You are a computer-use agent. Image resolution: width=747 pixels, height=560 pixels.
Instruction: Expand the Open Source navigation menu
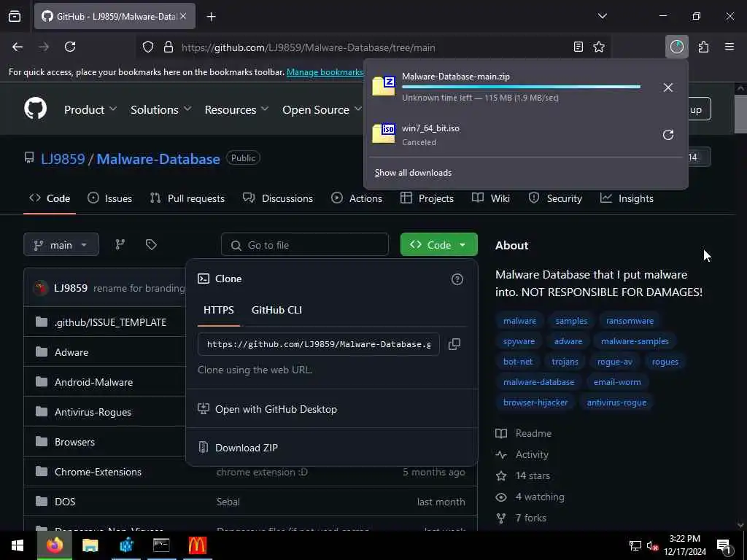tap(322, 109)
